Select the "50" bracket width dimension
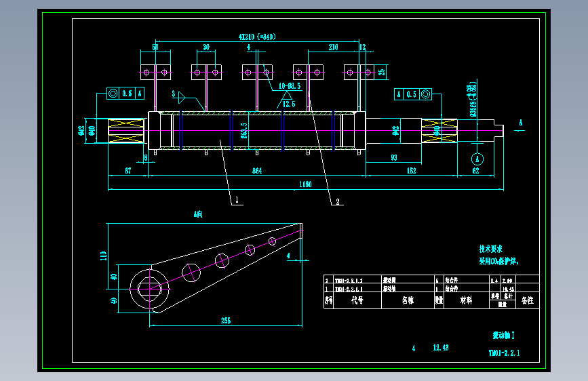 (x=155, y=47)
